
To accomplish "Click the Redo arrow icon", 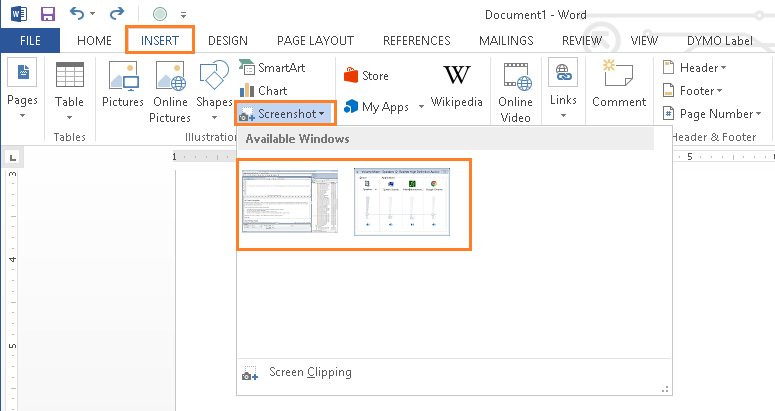I will [116, 14].
